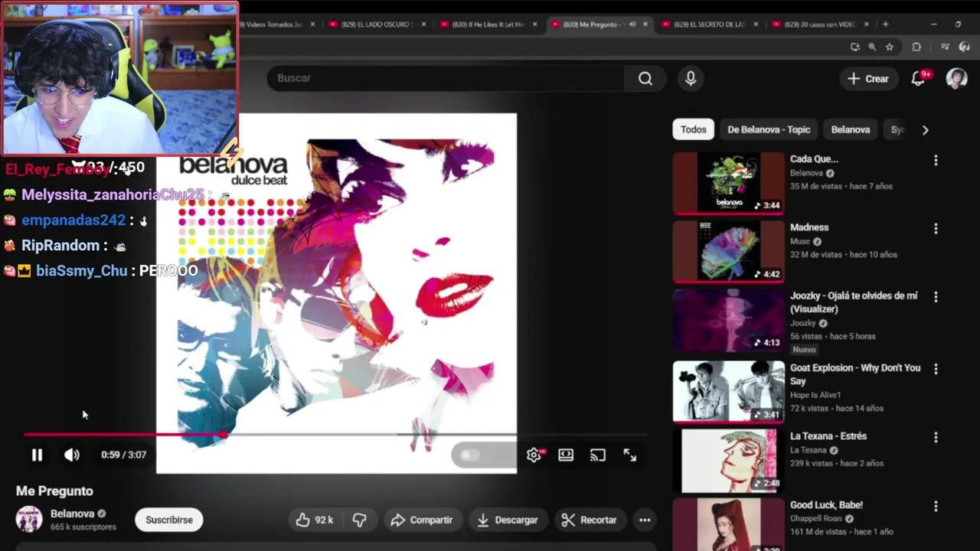
Task: Open the browser zoom magnifier icon
Action: pyautogui.click(x=872, y=47)
